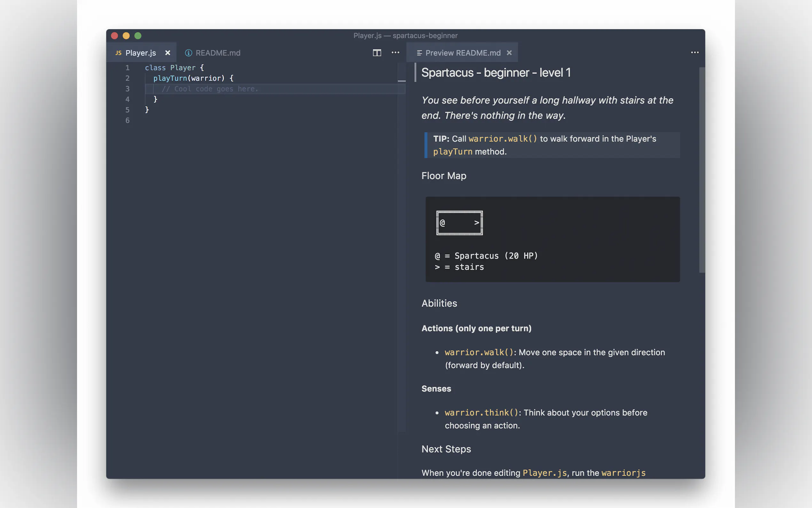
Task: Click the split editor icon
Action: tap(377, 53)
